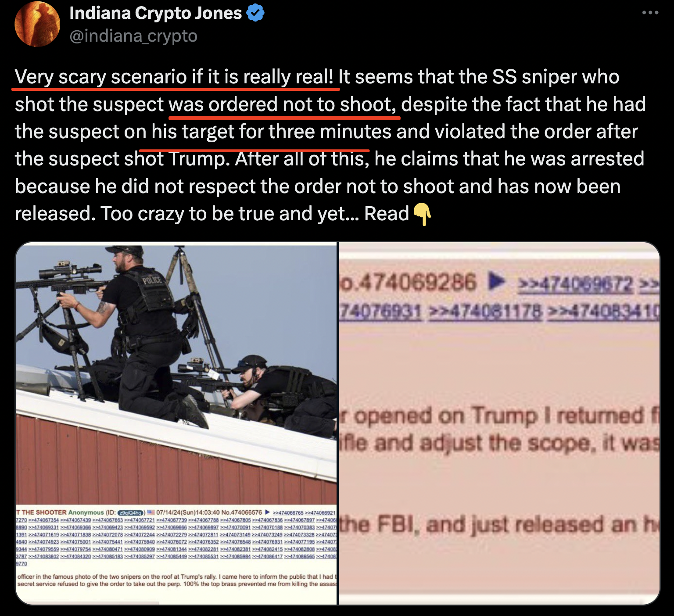The width and height of the screenshot is (674, 616).
Task: Click the 'THE SHOOTER' post subject
Action: pos(41,512)
